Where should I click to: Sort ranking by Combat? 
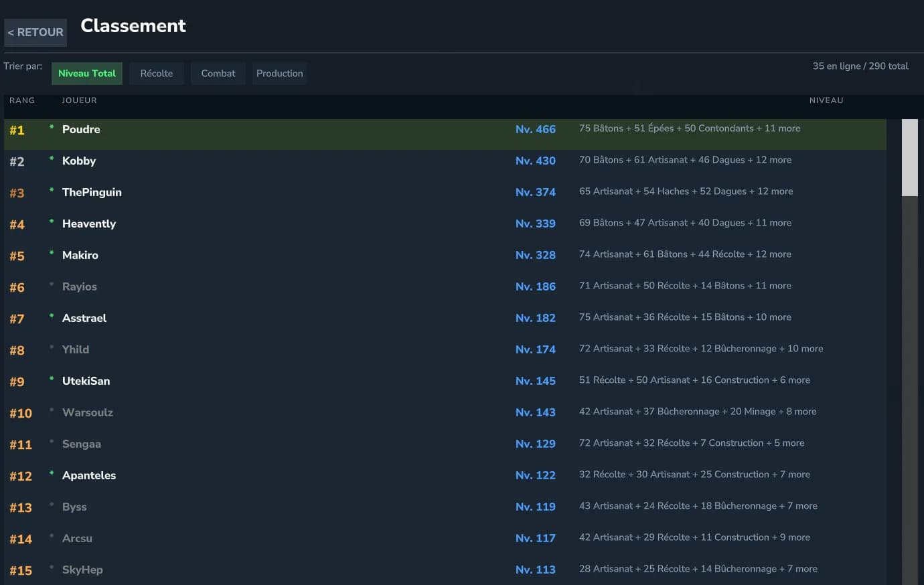click(218, 74)
